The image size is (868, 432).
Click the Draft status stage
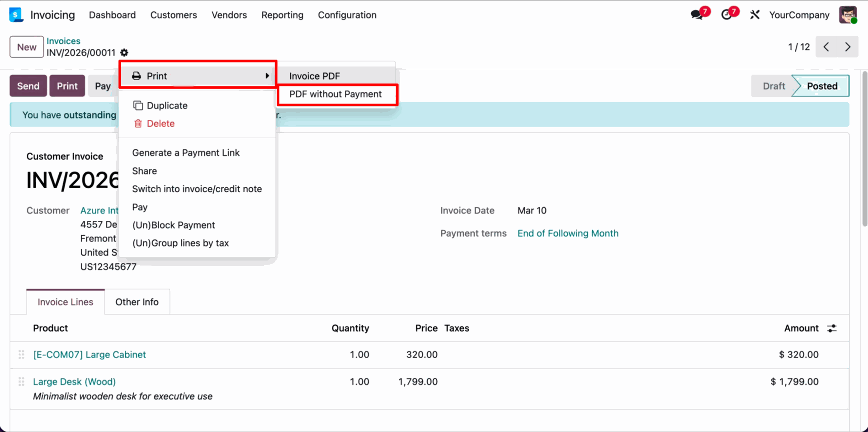click(774, 86)
